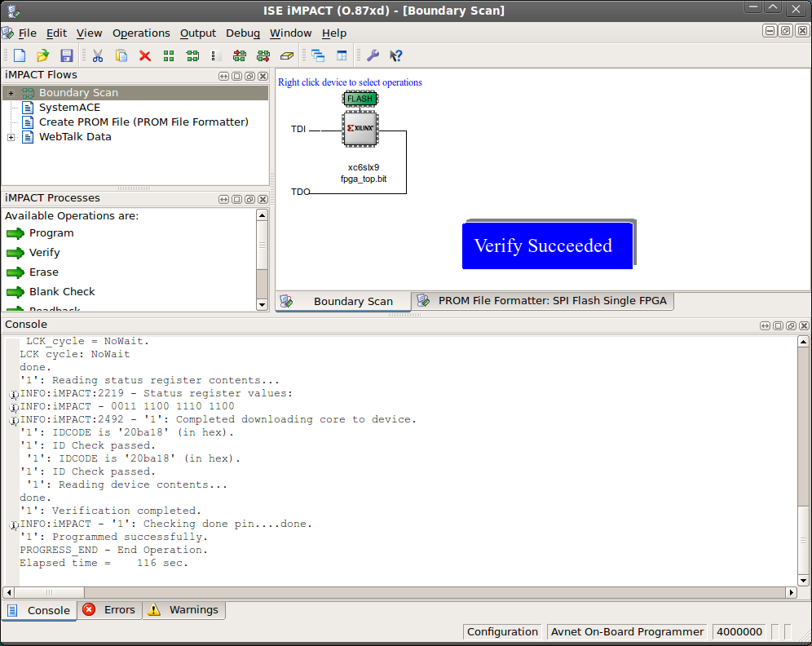
Task: Close the Console panel
Action: coord(804,325)
